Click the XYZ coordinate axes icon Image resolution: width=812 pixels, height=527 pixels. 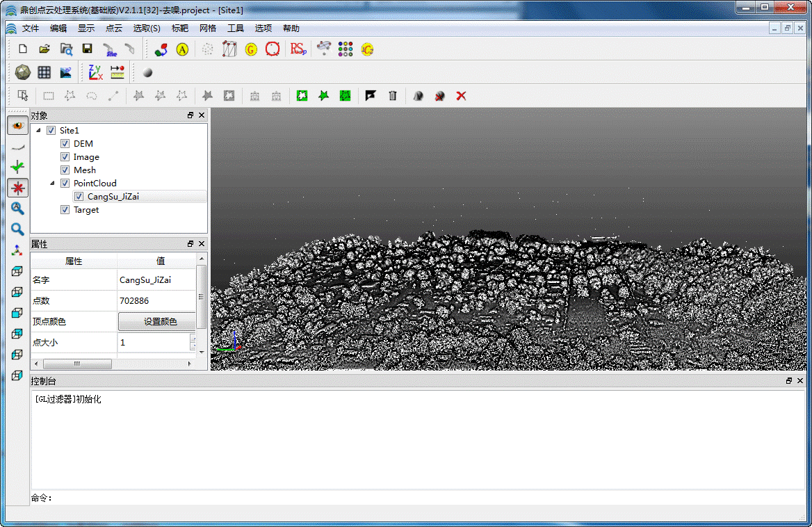tap(95, 72)
